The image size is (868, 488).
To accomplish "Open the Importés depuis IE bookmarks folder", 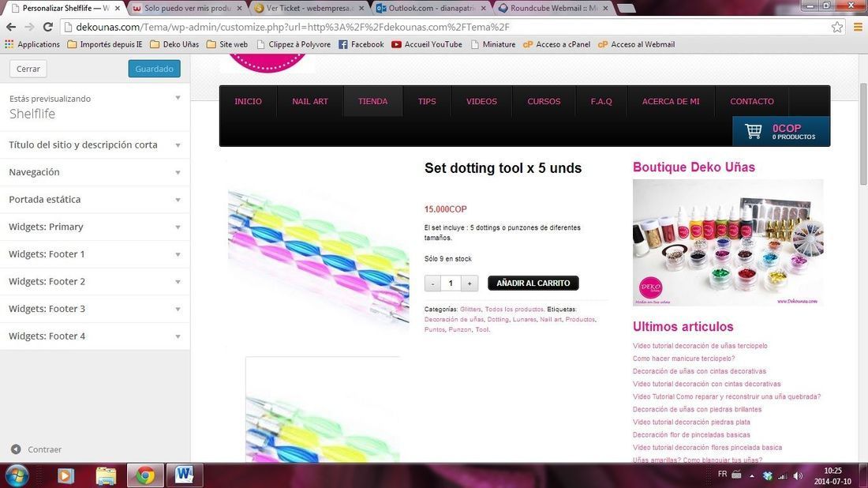I will click(x=105, y=44).
